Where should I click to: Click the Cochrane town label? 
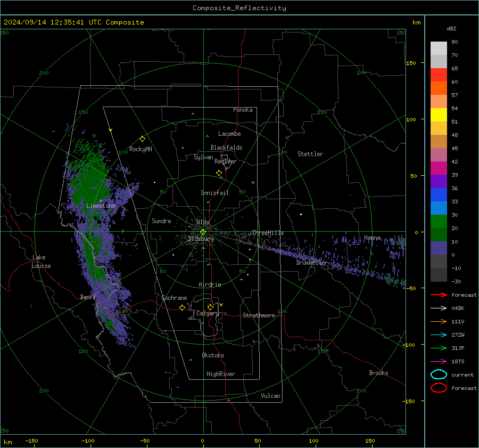[x=174, y=298]
